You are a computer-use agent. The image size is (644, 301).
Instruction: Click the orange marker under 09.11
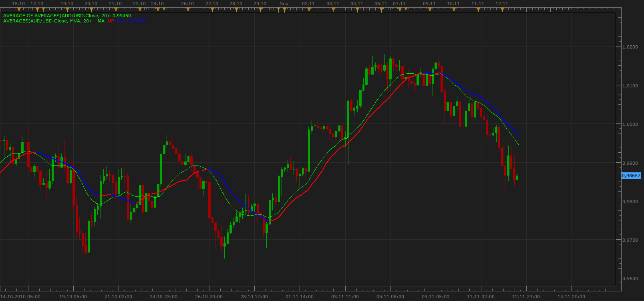pyautogui.click(x=429, y=9)
